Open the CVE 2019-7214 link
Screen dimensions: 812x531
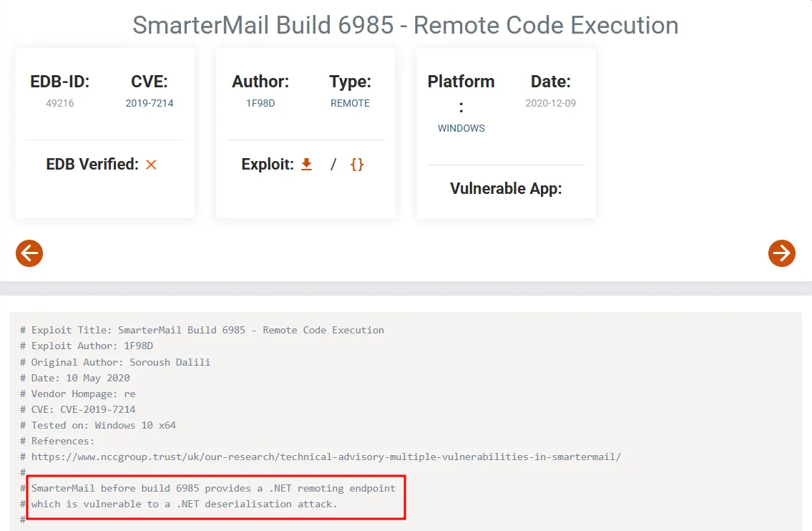pyautogui.click(x=150, y=103)
